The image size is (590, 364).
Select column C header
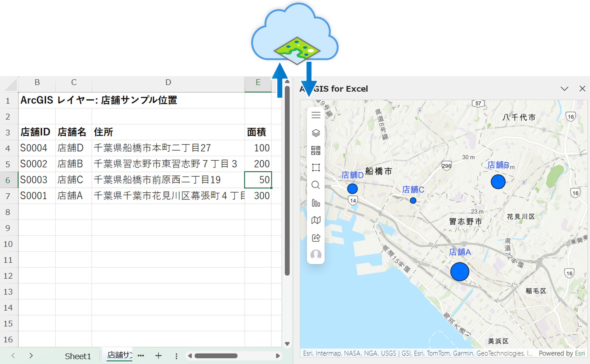point(74,82)
